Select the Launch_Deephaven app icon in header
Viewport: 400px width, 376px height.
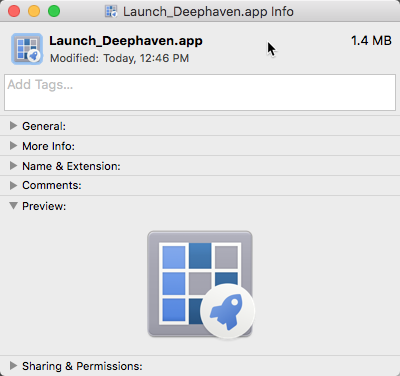click(x=27, y=49)
